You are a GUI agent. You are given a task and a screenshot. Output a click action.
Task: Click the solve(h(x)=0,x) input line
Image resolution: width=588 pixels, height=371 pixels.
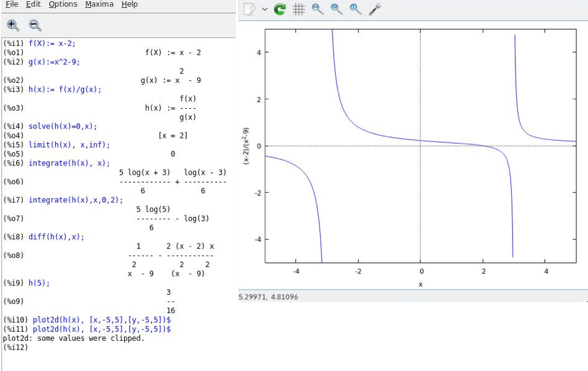coord(63,126)
